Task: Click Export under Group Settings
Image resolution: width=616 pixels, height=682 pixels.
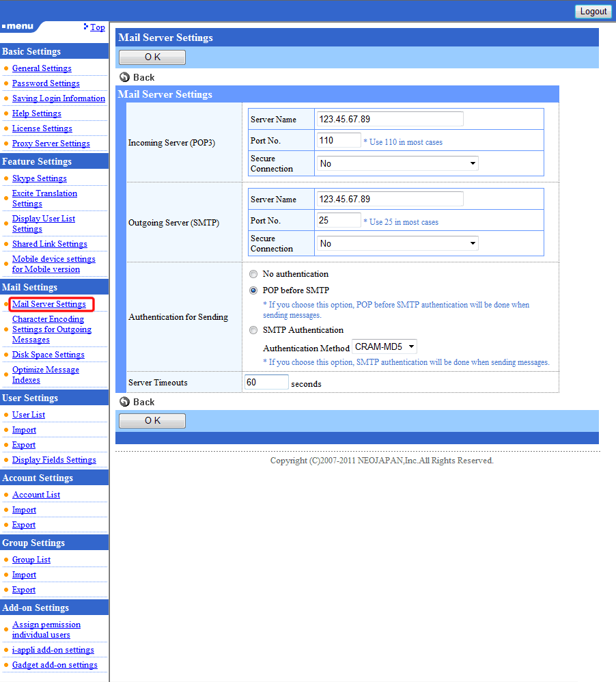Action: 23,589
